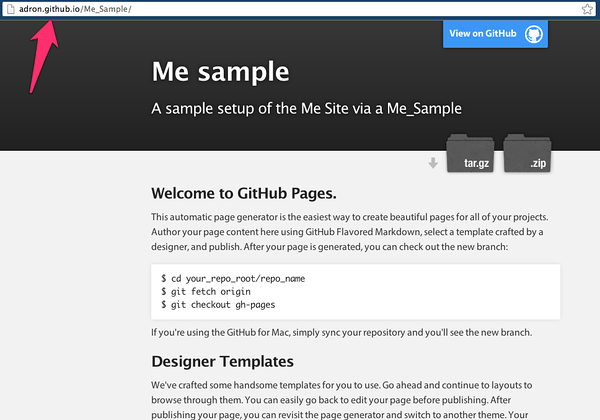Click the gray download arrow icon
Image resolution: width=600 pixels, height=420 pixels.
coord(433,163)
